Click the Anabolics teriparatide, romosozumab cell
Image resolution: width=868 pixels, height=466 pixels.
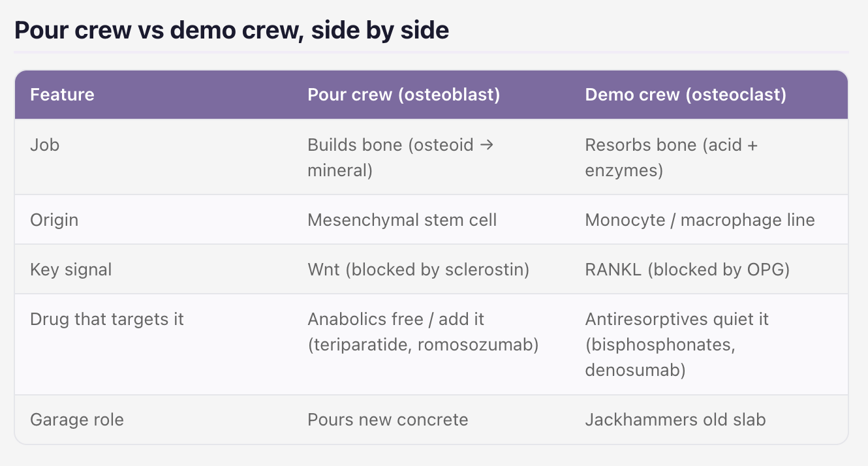coord(423,332)
